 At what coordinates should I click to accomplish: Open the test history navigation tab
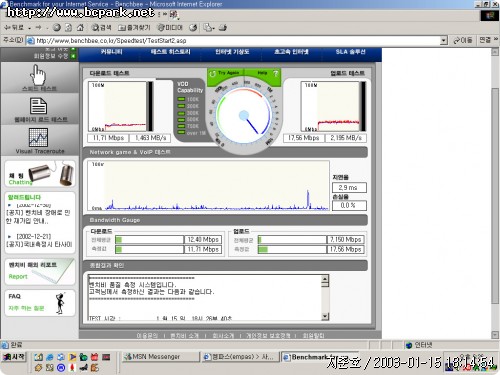[170, 52]
